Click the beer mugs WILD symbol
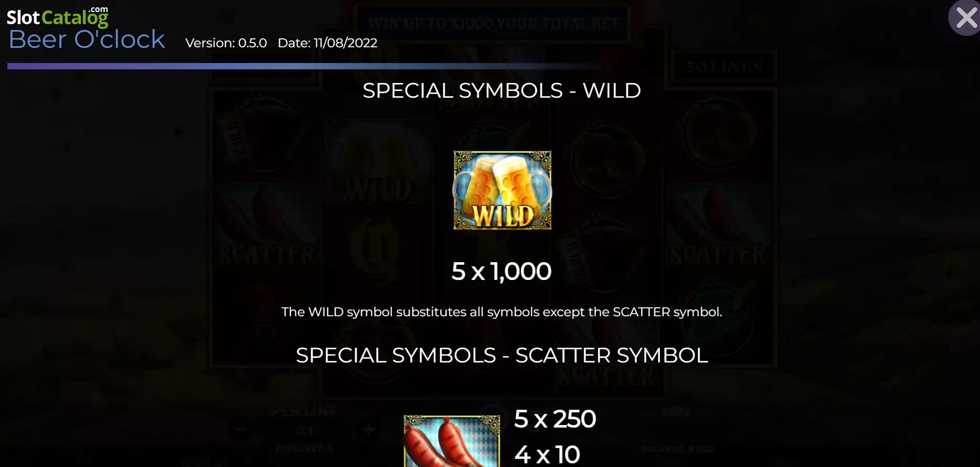The image size is (980, 467). click(502, 190)
